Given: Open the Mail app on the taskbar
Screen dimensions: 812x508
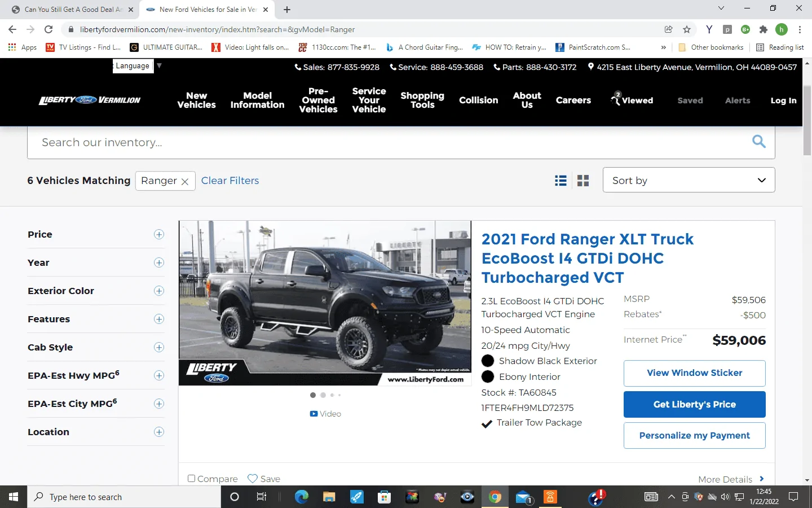Looking at the screenshot, I should pos(523,497).
